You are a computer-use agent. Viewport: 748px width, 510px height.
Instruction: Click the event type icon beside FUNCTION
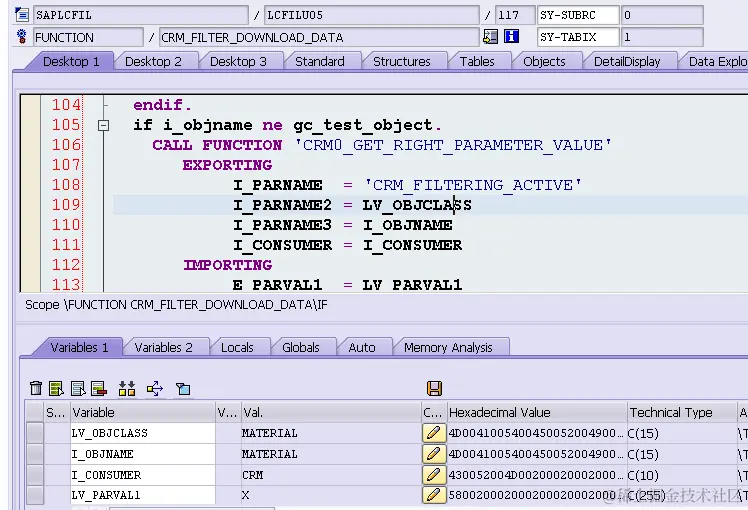tap(21, 37)
